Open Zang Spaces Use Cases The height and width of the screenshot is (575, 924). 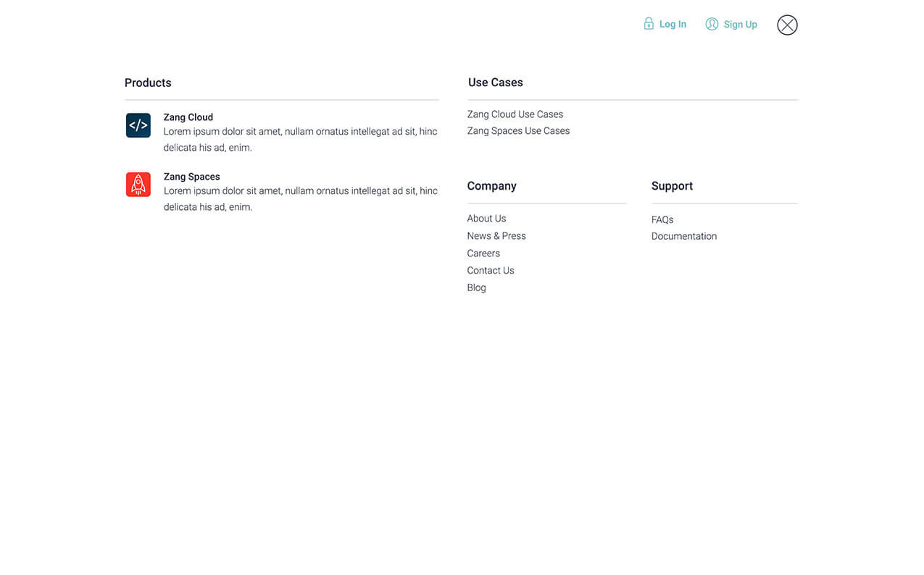point(518,130)
